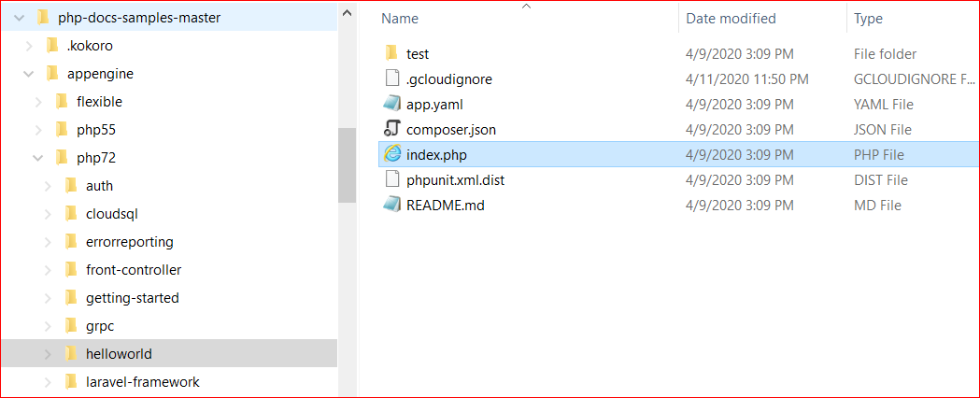The image size is (980, 398).
Task: Sort files by Name column header
Action: pos(400,19)
